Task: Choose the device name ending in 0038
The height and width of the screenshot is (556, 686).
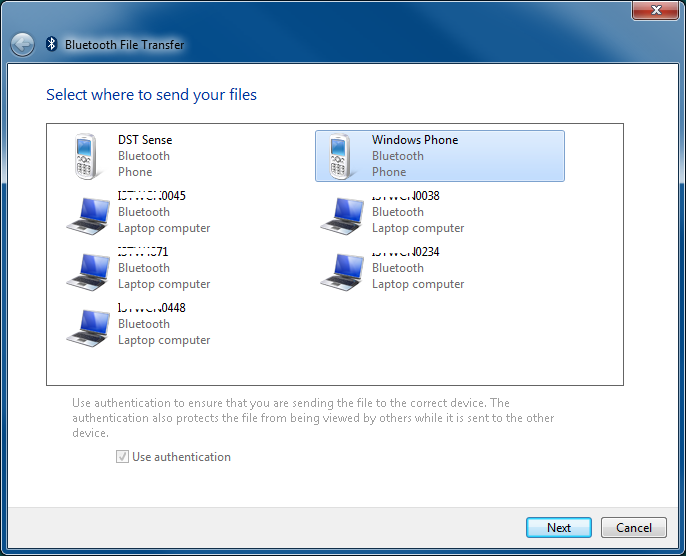Action: click(406, 196)
